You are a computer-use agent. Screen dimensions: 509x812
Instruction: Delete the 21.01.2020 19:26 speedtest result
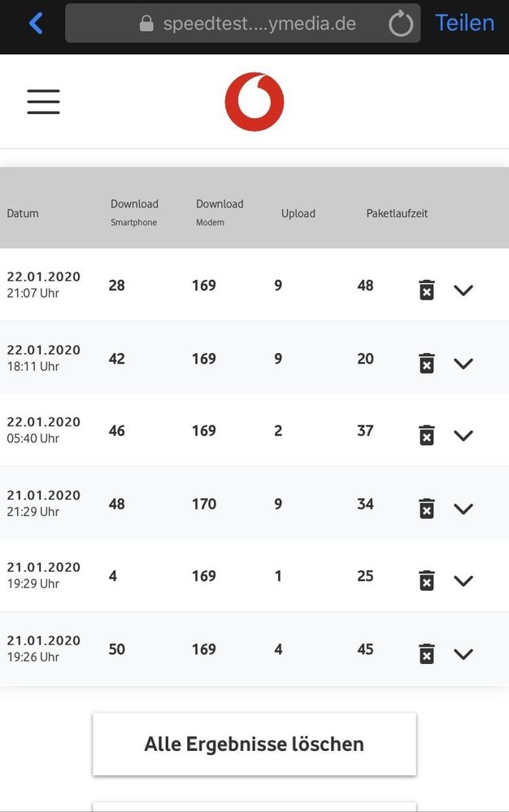click(x=426, y=653)
